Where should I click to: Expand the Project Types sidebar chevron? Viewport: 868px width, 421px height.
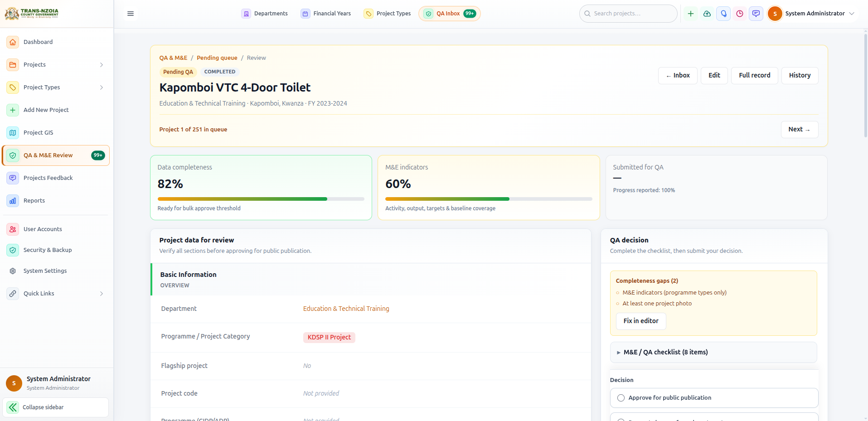pos(102,87)
